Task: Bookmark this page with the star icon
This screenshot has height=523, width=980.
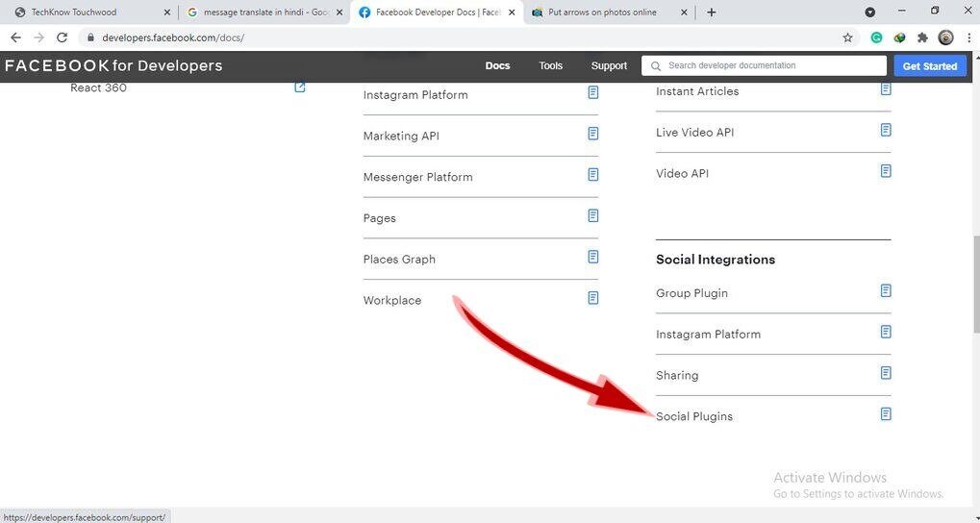Action: (x=847, y=37)
